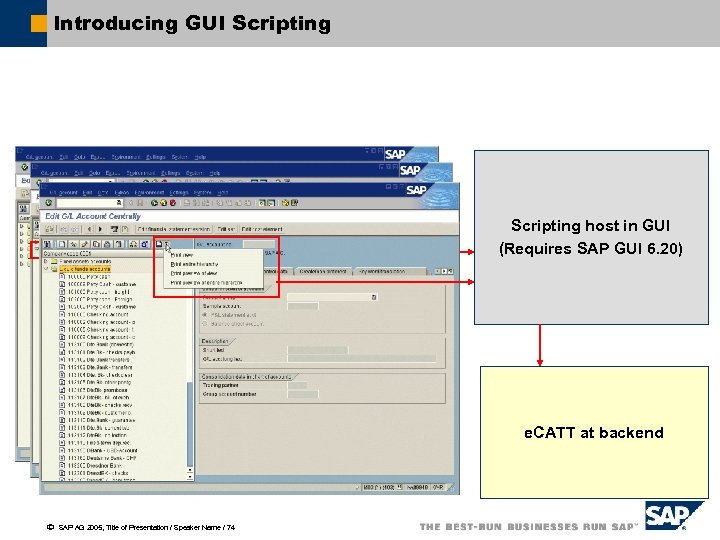The image size is (720, 540).
Task: Click the Create new session icon
Action: coord(262,203)
